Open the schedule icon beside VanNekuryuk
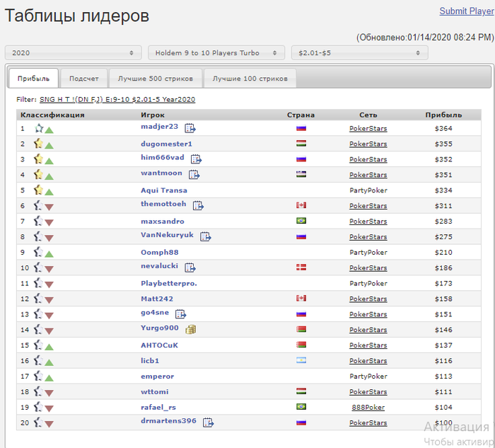The height and width of the screenshot is (448, 495). 206,236
